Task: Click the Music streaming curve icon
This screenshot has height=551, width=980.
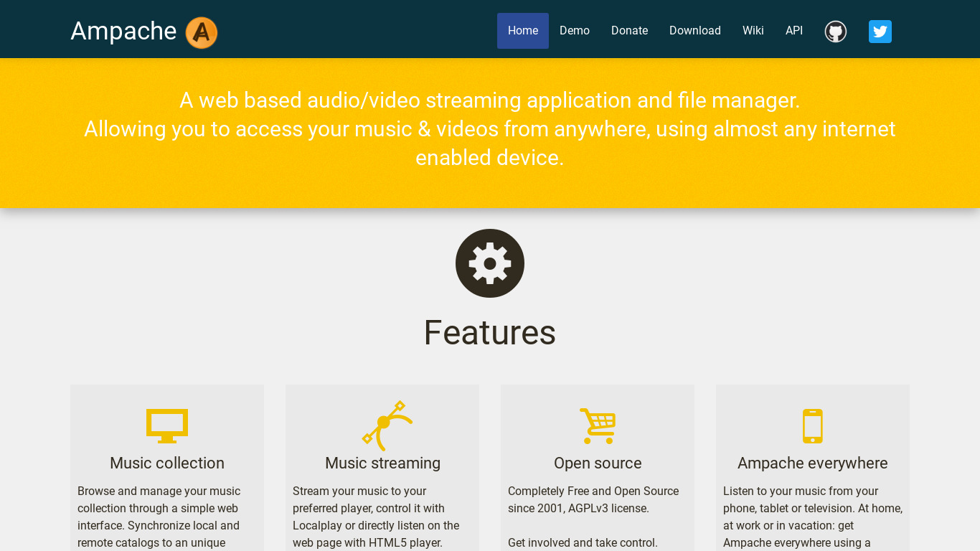Action: click(x=387, y=425)
